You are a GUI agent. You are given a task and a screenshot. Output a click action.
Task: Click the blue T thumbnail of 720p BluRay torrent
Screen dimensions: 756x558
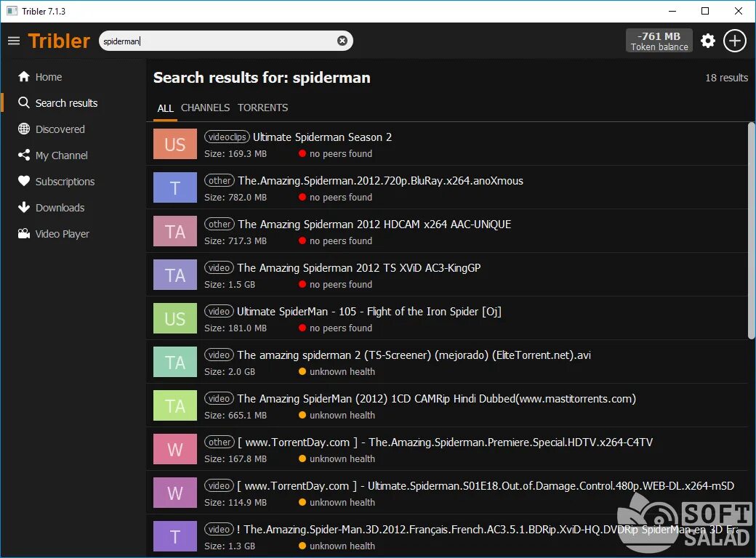(x=175, y=187)
